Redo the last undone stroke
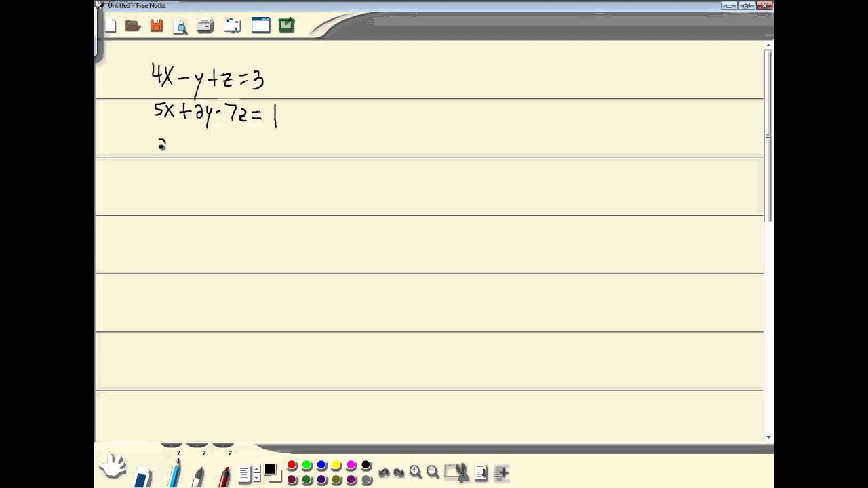 [399, 472]
